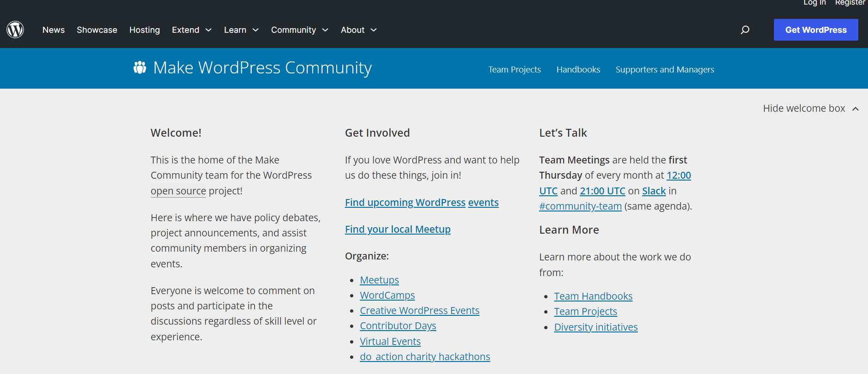Click the WordPress logo icon
The height and width of the screenshot is (374, 868).
pyautogui.click(x=15, y=30)
